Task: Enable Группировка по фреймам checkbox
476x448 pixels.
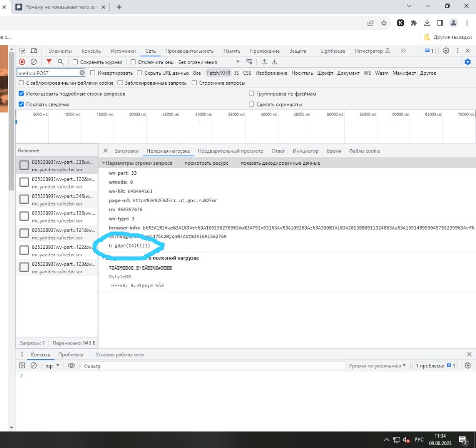Action: (x=251, y=94)
